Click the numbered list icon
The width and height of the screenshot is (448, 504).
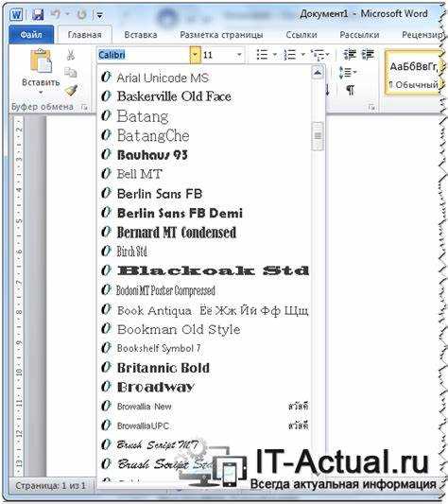coord(289,55)
